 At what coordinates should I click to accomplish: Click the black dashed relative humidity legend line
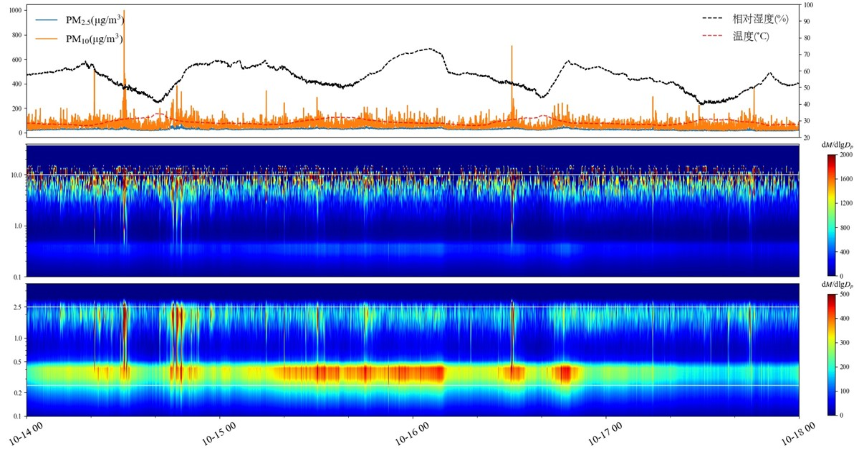coord(714,18)
